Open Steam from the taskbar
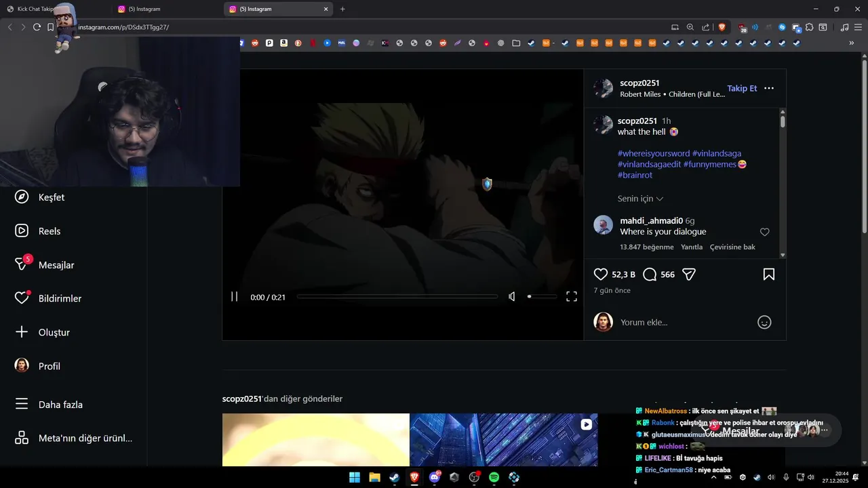Screen dimensions: 868x488 tap(394, 477)
